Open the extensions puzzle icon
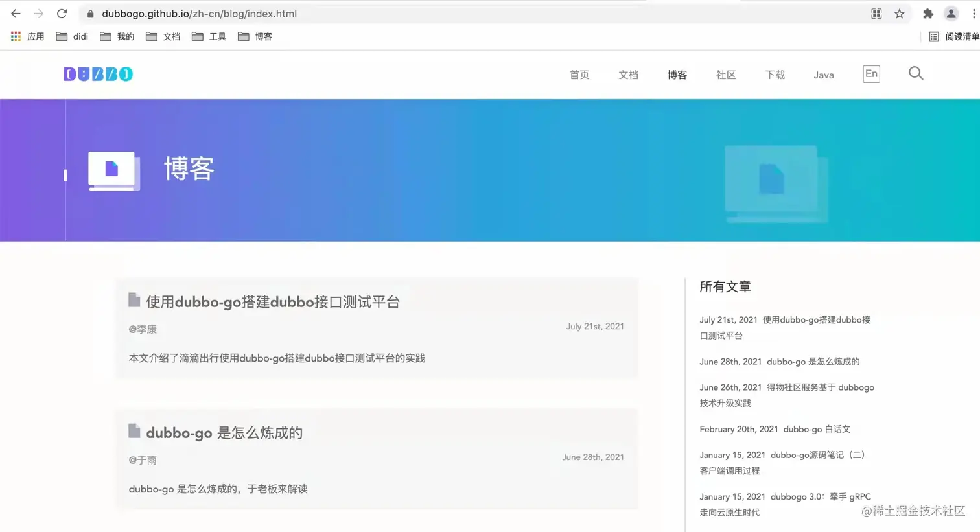This screenshot has height=532, width=980. click(928, 14)
